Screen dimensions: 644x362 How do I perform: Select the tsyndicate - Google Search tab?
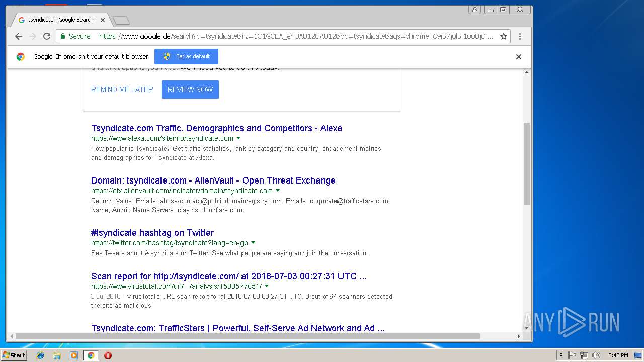coord(60,20)
